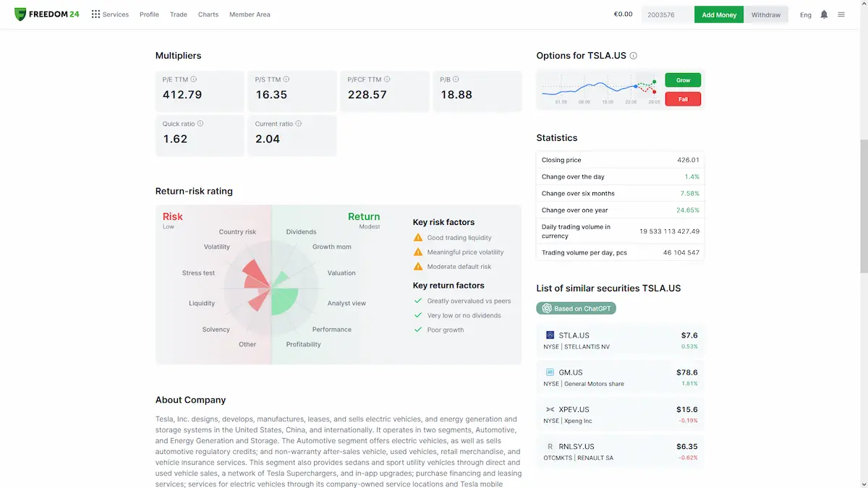868x488 pixels.
Task: Open the notifications bell
Action: tap(824, 14)
